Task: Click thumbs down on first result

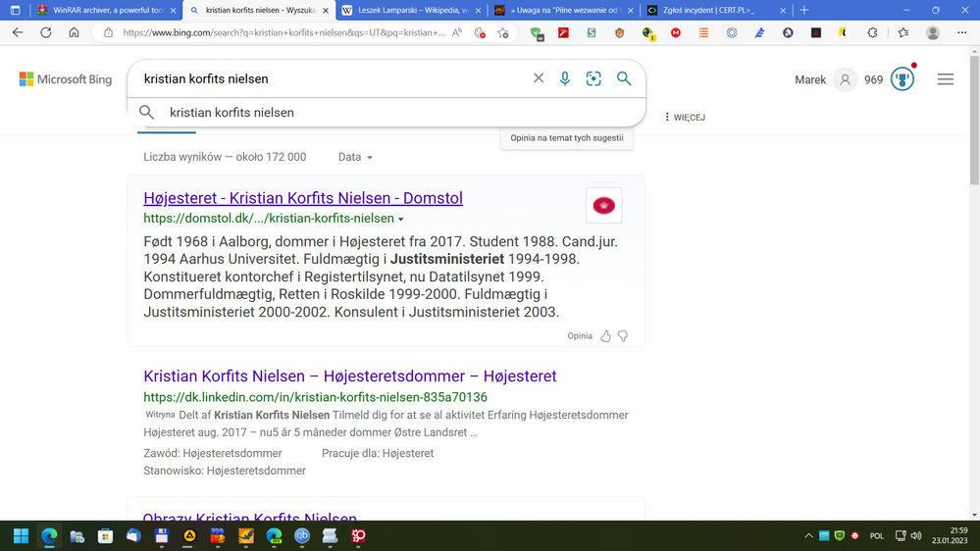Action: click(x=622, y=336)
